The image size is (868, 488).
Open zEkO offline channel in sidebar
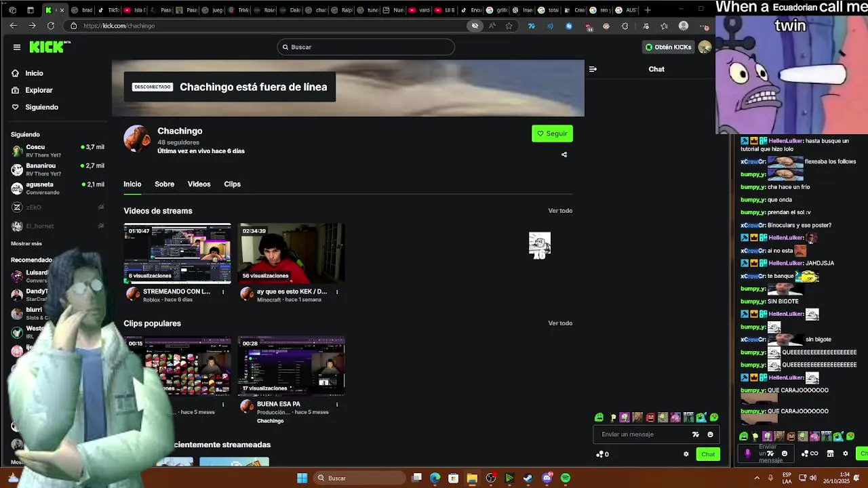(58, 207)
